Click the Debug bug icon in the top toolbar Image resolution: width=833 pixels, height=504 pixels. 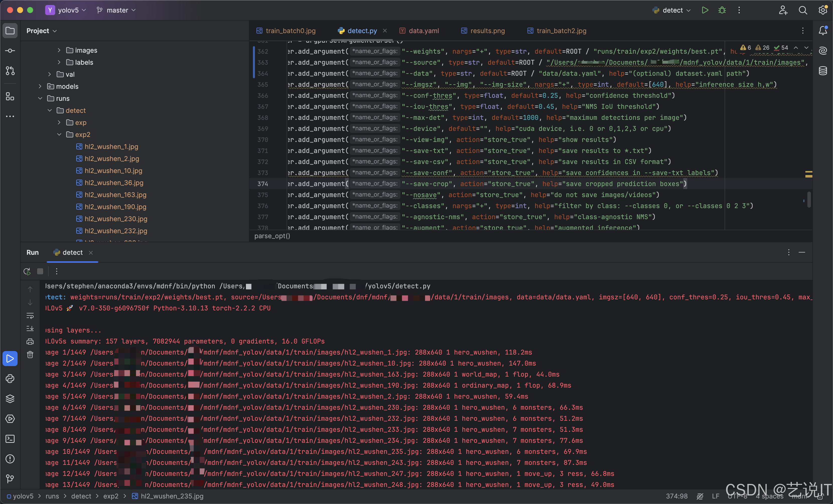[722, 10]
